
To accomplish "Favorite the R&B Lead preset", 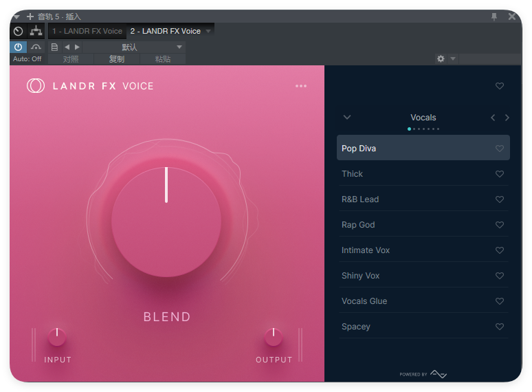I will coord(500,199).
